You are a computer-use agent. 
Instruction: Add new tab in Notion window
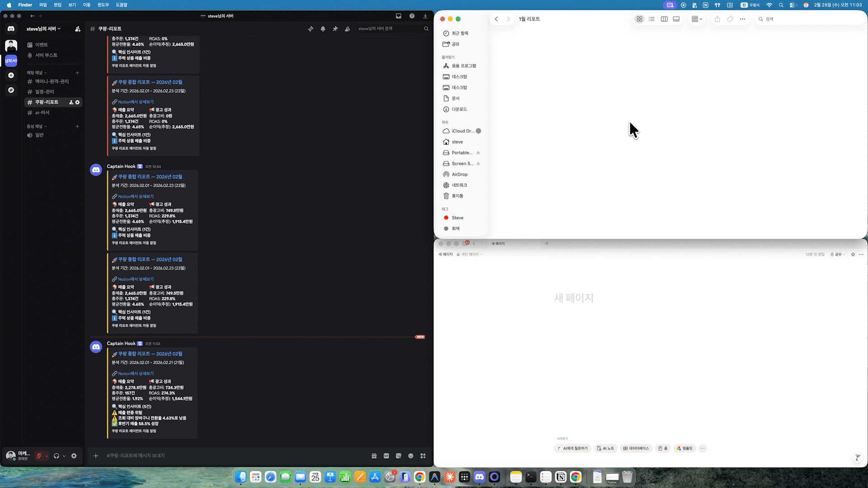point(547,244)
